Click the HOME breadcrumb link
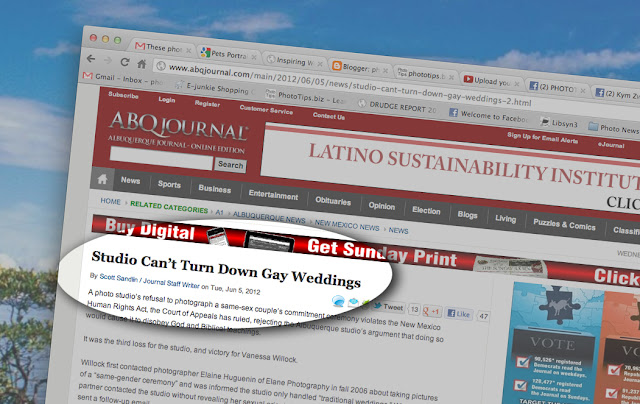Screen dimensions: 640x404 point(111,201)
